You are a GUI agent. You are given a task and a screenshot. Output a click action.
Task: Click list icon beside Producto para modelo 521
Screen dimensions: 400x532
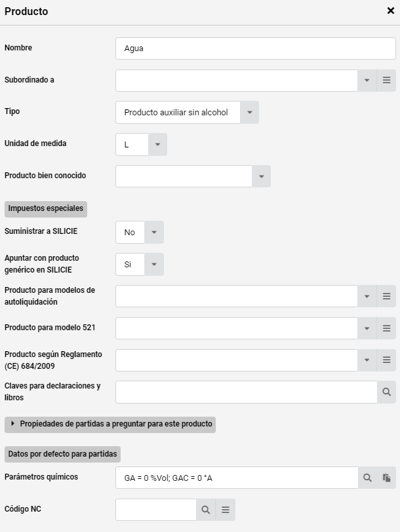[x=386, y=328]
